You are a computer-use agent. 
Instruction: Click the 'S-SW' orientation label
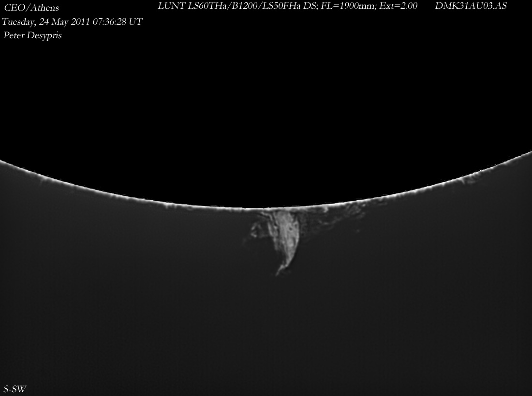pyautogui.click(x=15, y=389)
